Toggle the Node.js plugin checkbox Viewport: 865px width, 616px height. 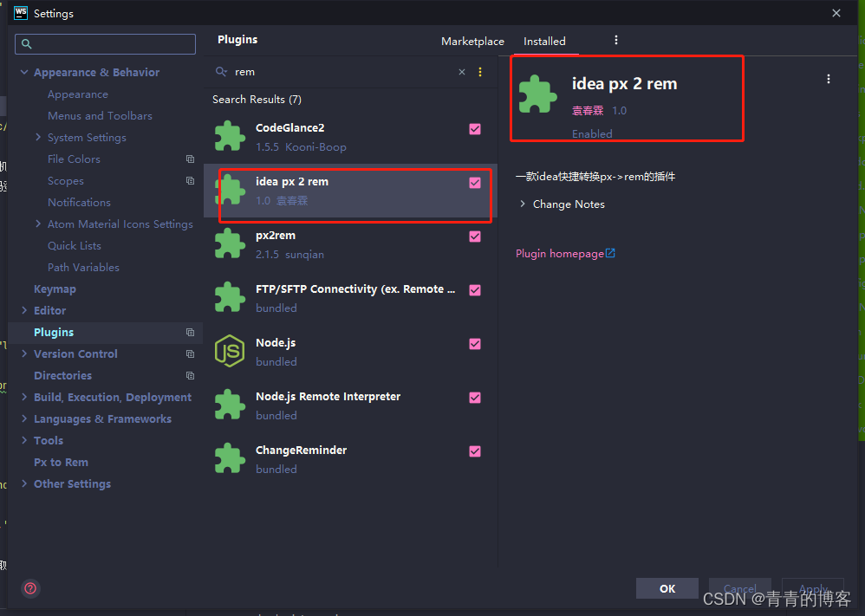point(475,344)
